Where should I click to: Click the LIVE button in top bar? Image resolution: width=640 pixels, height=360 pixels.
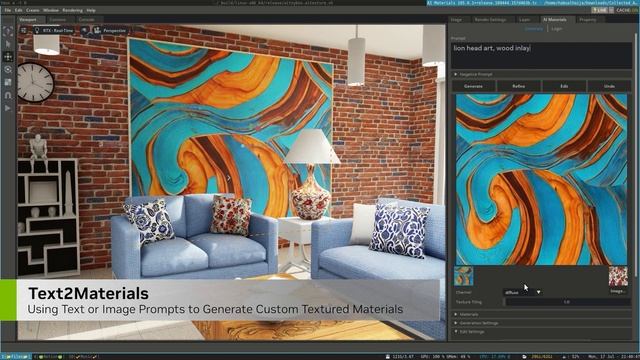(x=600, y=10)
